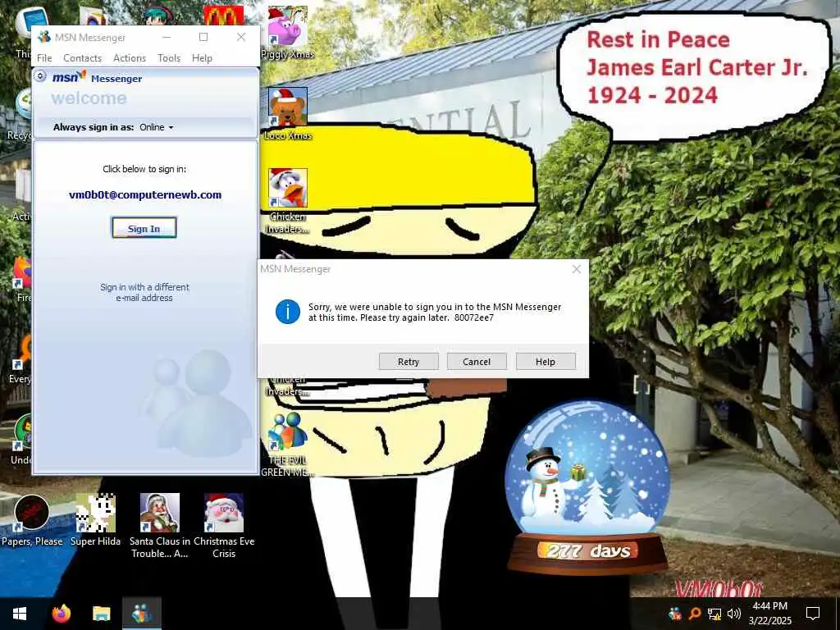Screen dimensions: 840x630
Task: Click the "Click below to sign in:" text
Action: tap(144, 169)
